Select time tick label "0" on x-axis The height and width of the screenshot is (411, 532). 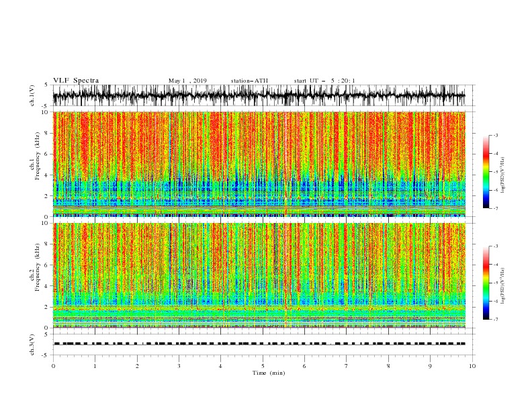53,366
